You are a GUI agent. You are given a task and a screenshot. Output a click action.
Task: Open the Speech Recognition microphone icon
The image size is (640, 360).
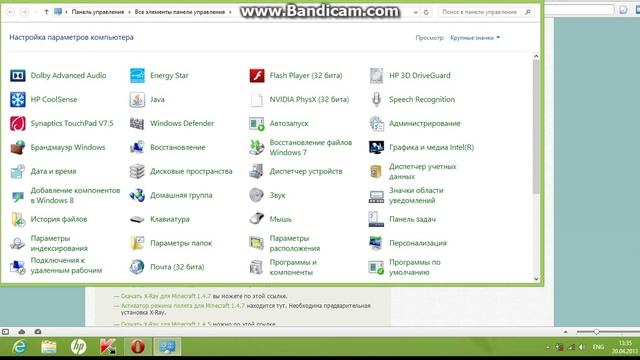(x=376, y=100)
